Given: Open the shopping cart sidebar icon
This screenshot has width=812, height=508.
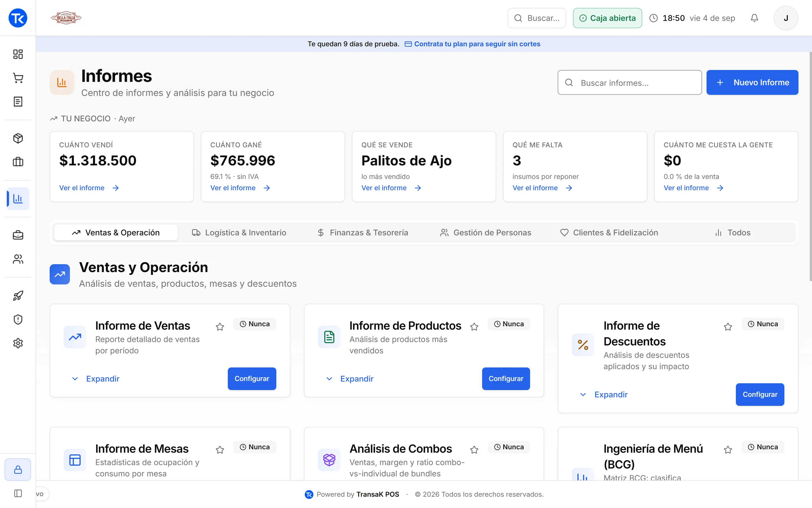Looking at the screenshot, I should (x=18, y=78).
